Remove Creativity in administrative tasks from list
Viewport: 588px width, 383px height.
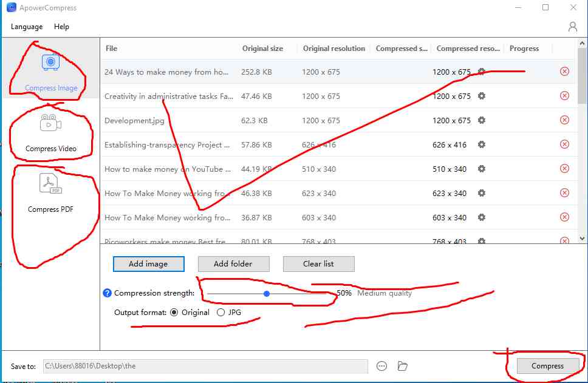point(564,95)
